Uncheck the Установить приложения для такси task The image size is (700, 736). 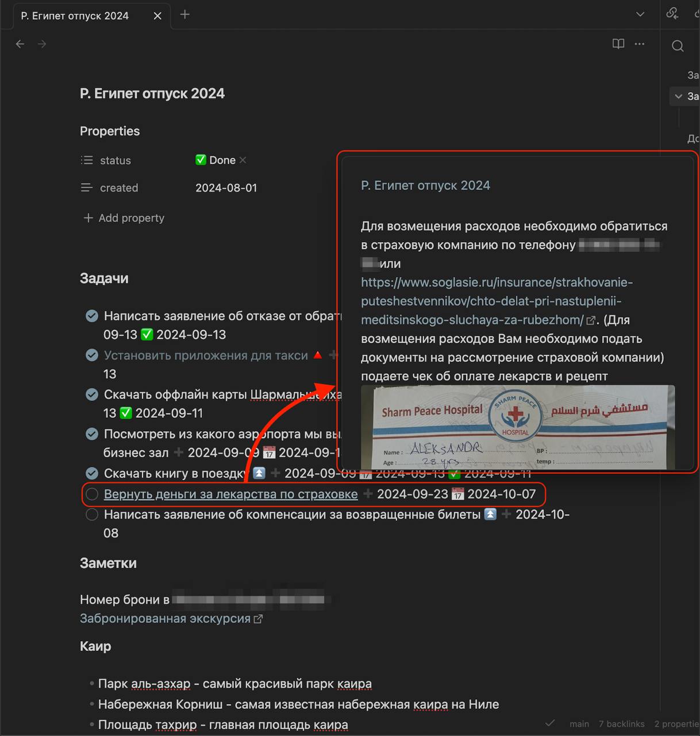coord(92,355)
